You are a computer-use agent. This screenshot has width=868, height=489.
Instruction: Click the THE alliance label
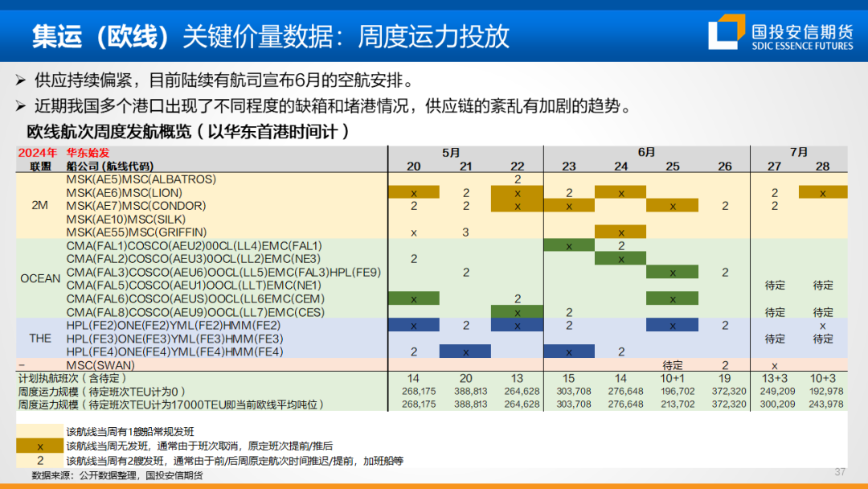tap(40, 339)
